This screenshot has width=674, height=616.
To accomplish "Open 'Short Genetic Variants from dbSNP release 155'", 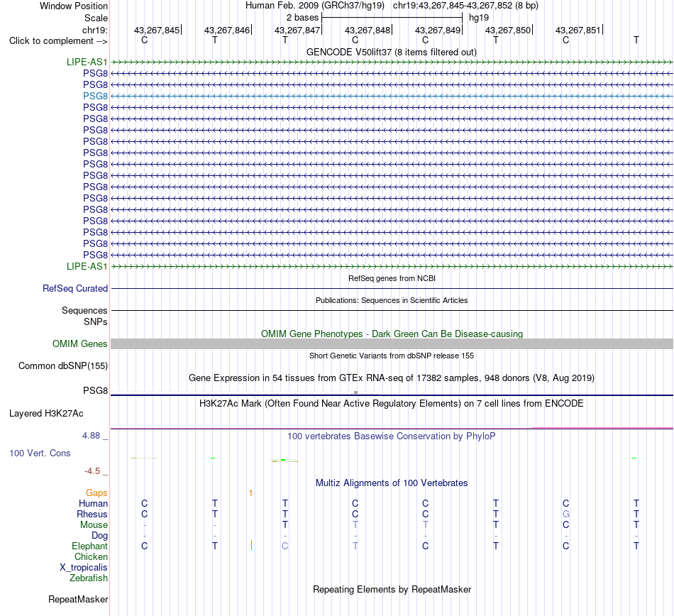I will [x=392, y=356].
